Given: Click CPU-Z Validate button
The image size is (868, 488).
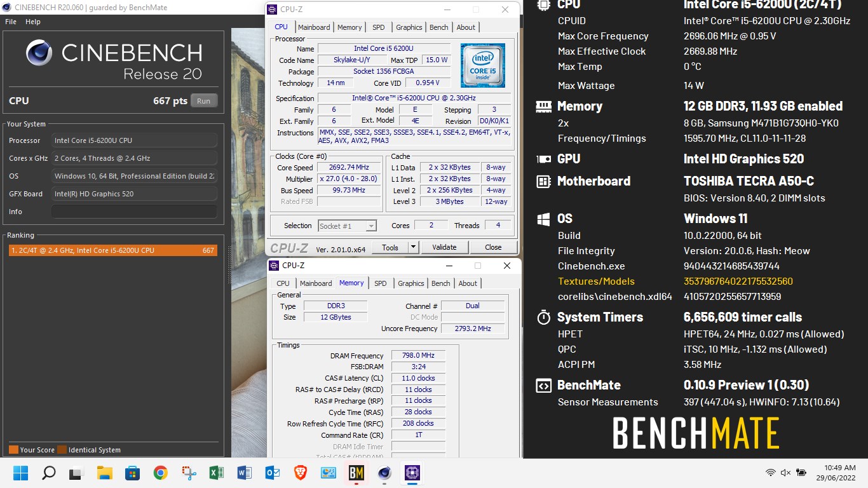Looking at the screenshot, I should (444, 247).
